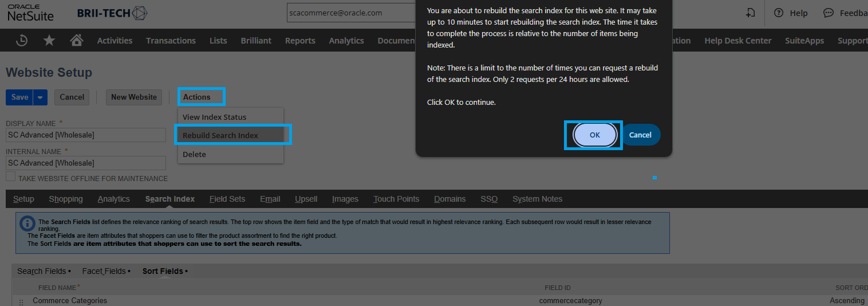This screenshot has height=306, width=868.
Task: Open the Reports menu
Action: pyautogui.click(x=300, y=41)
